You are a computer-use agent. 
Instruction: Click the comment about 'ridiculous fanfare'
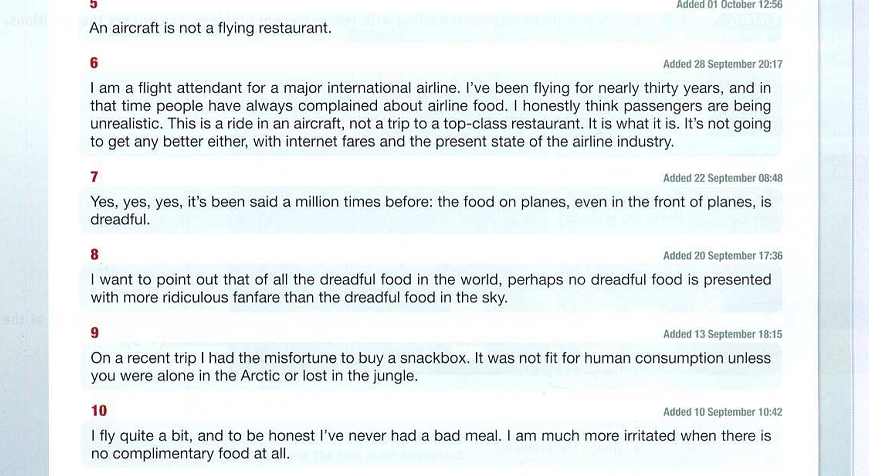click(x=430, y=288)
